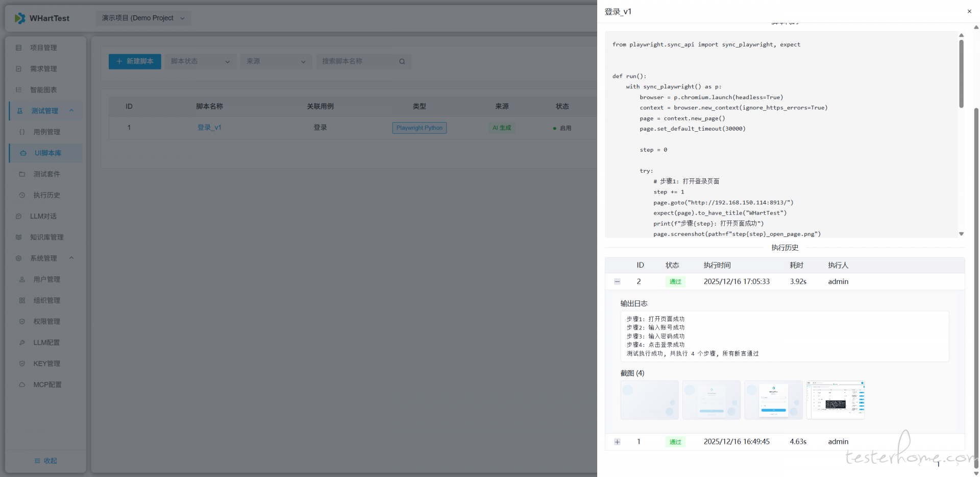Image resolution: width=980 pixels, height=477 pixels.
Task: Open the 来源 filter dropdown
Action: tap(276, 61)
